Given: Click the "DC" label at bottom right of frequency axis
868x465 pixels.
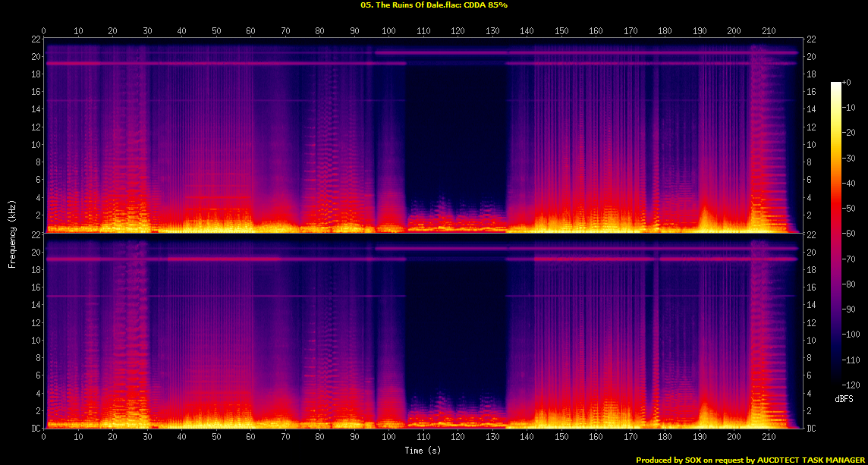Looking at the screenshot, I should pos(813,429).
